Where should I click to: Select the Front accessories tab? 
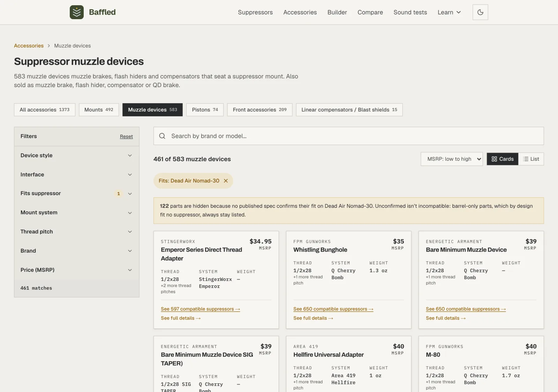pos(260,110)
